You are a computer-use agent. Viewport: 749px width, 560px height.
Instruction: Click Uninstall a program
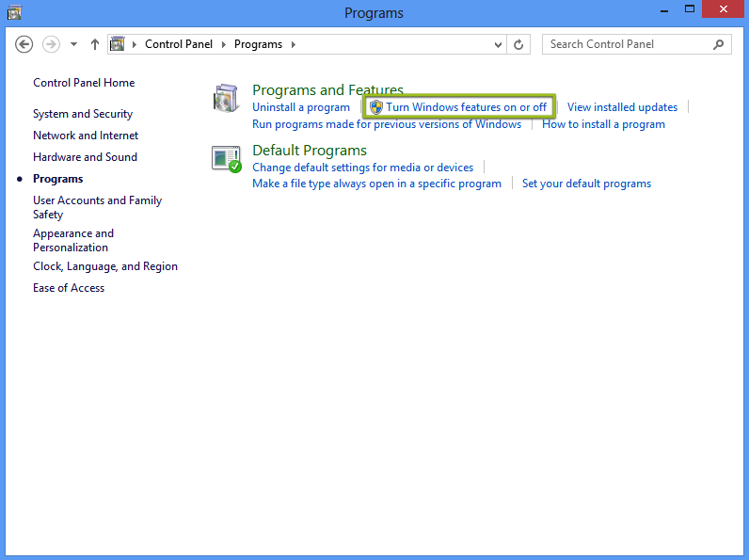[x=301, y=107]
